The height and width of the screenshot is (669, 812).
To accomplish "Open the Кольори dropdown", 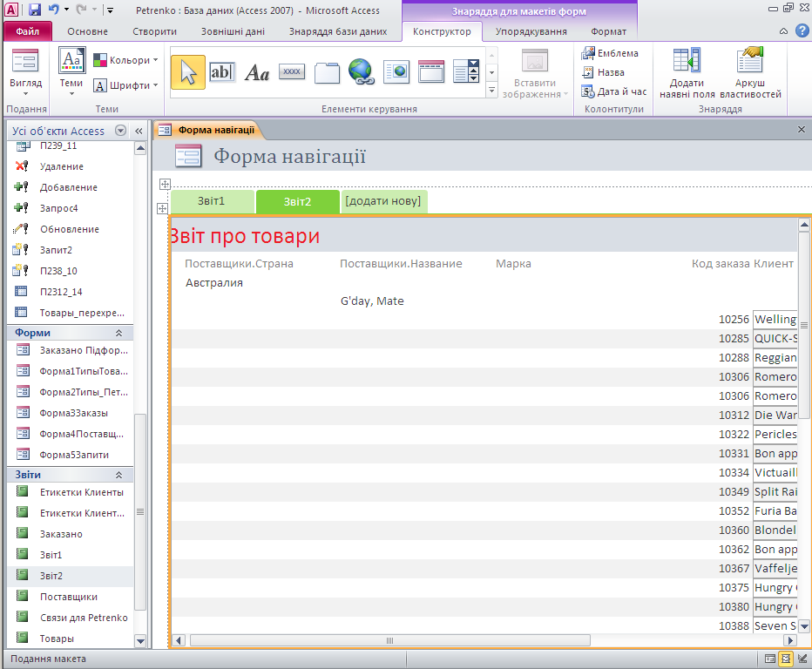I will click(x=126, y=60).
